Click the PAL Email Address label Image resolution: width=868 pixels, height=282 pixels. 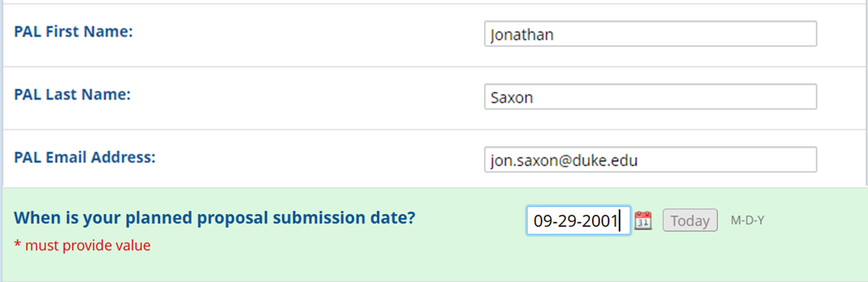(84, 157)
